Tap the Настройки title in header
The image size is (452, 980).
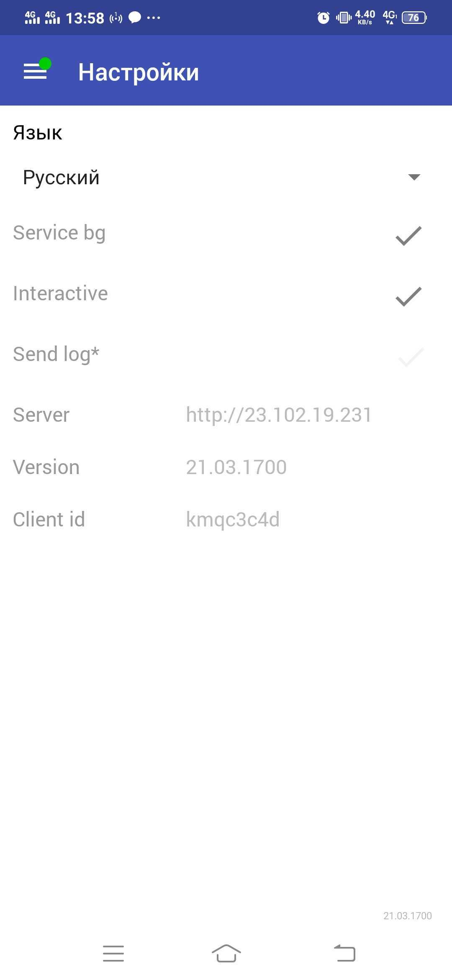tap(139, 72)
